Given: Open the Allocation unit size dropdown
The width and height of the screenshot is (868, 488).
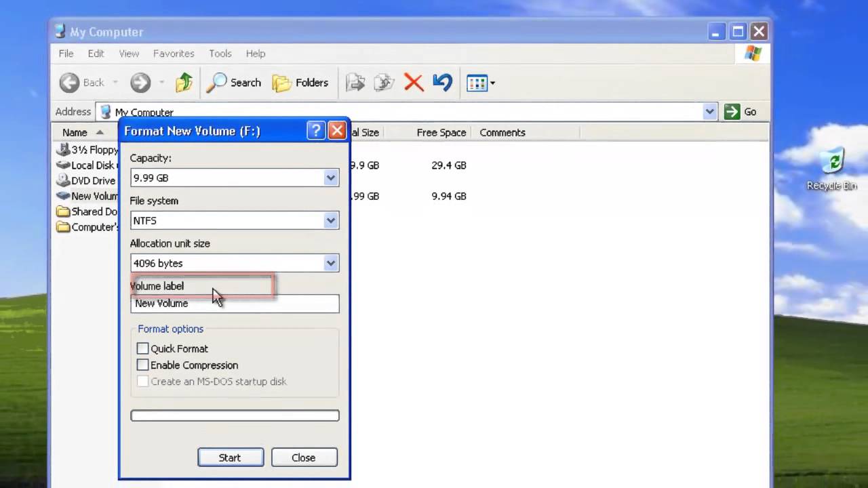Looking at the screenshot, I should pyautogui.click(x=330, y=263).
